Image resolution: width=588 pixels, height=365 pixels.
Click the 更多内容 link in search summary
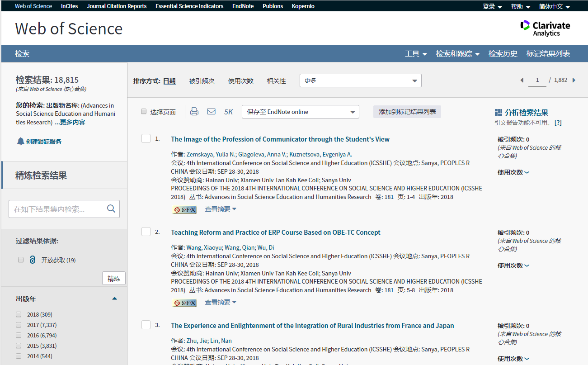[x=72, y=122]
